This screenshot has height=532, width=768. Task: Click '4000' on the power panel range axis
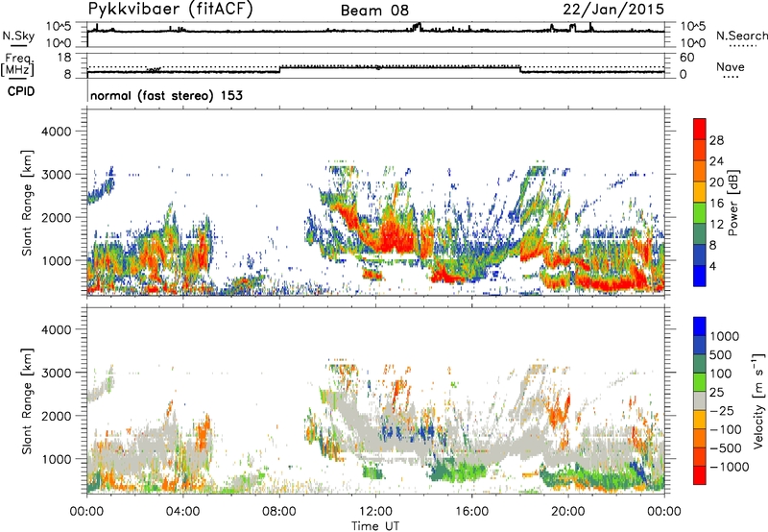coord(56,132)
